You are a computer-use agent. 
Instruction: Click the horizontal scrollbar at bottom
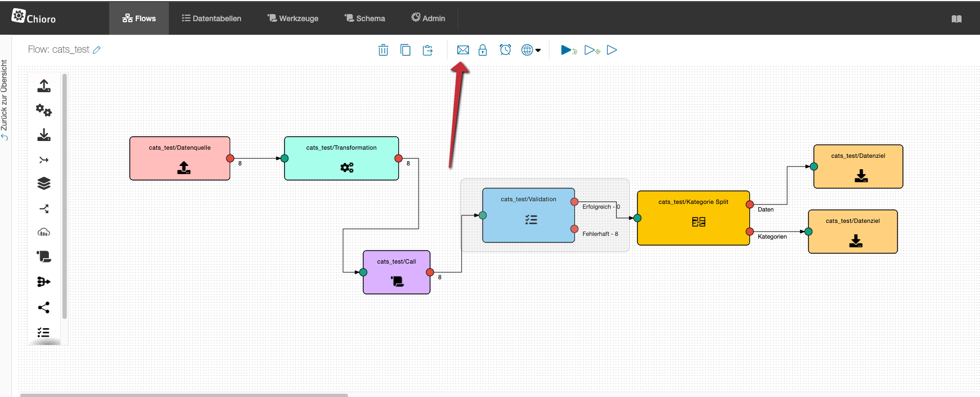point(184,395)
